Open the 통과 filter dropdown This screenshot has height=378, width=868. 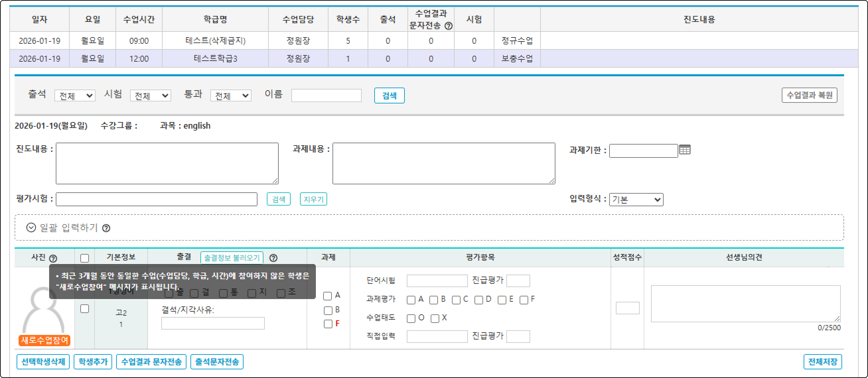[231, 96]
